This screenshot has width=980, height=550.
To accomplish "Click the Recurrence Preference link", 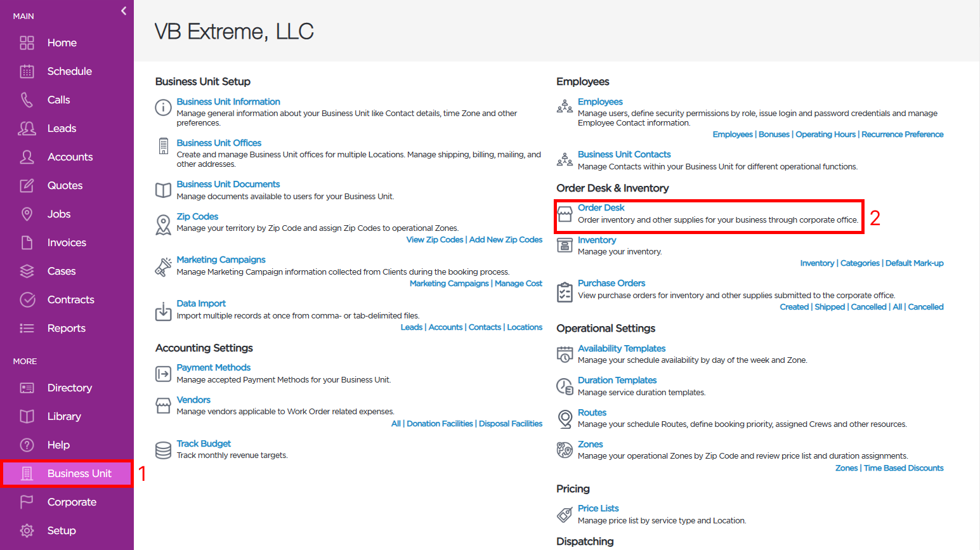I will click(x=902, y=134).
